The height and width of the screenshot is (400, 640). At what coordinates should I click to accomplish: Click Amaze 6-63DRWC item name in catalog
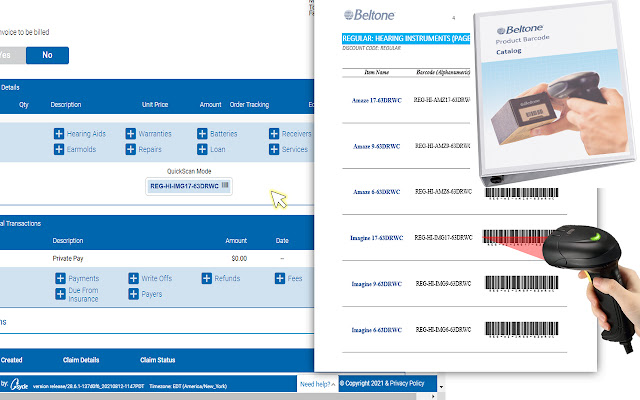(377, 192)
